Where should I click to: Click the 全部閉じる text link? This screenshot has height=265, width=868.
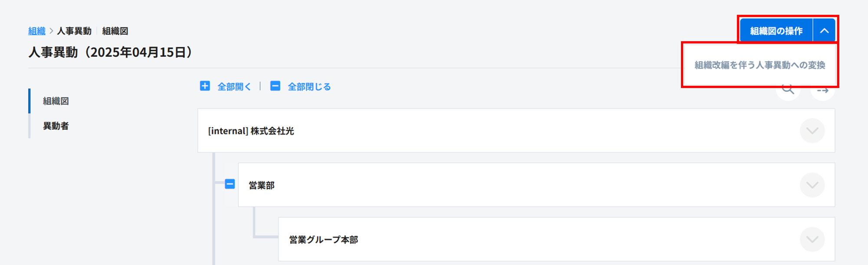[x=309, y=87]
